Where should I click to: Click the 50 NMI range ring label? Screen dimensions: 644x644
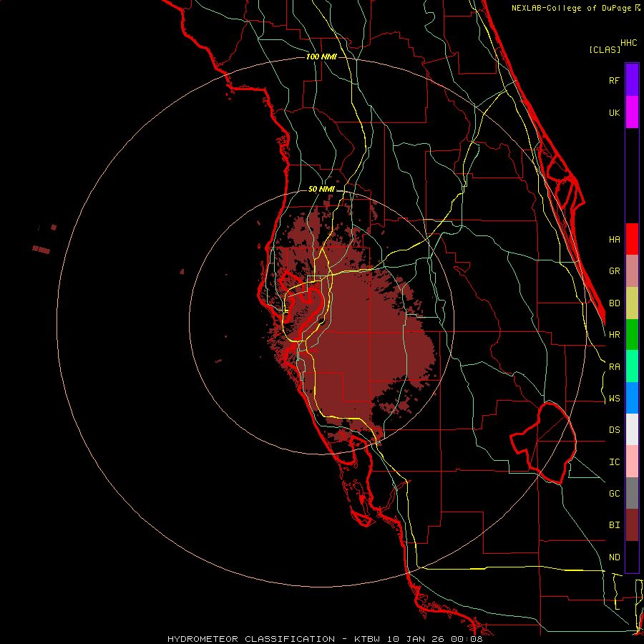321,189
